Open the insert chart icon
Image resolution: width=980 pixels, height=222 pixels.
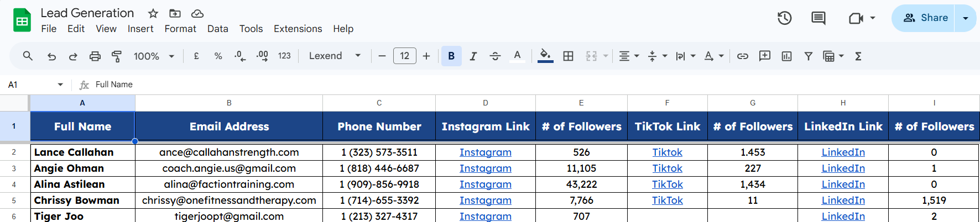(786, 56)
